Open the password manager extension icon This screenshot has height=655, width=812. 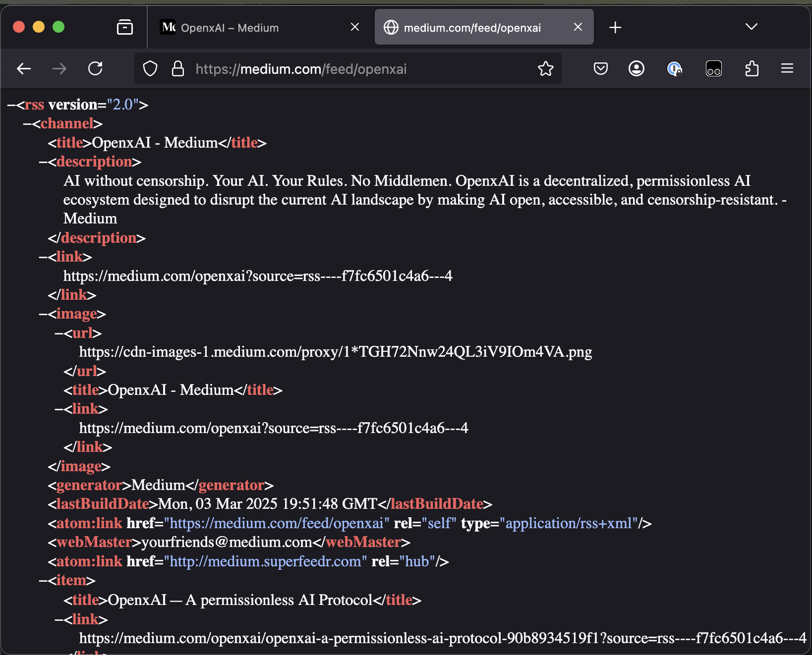(x=675, y=68)
